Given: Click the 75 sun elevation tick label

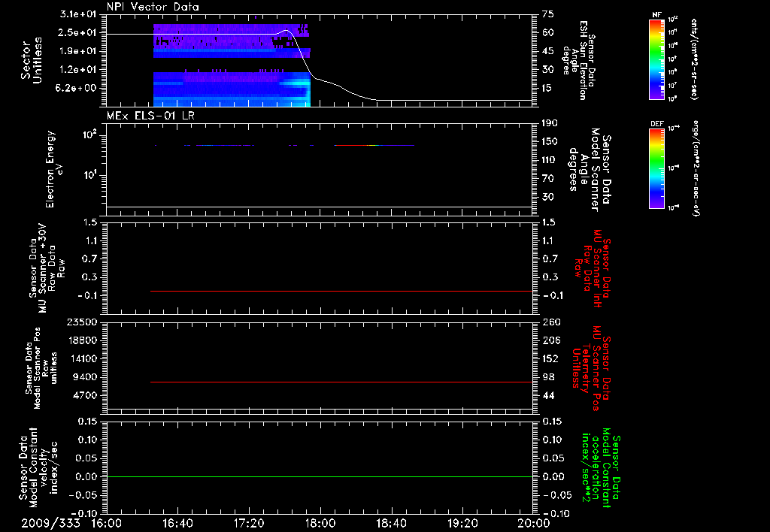Looking at the screenshot, I should (548, 14).
